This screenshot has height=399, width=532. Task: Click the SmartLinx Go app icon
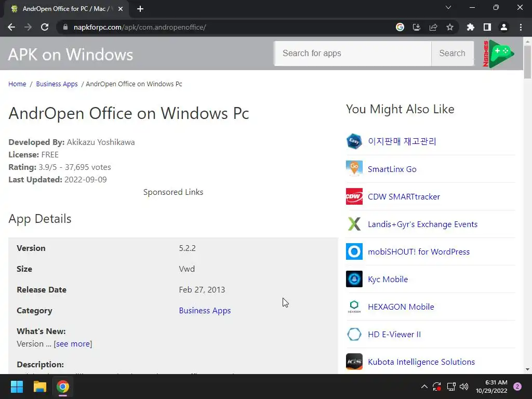pyautogui.click(x=354, y=169)
